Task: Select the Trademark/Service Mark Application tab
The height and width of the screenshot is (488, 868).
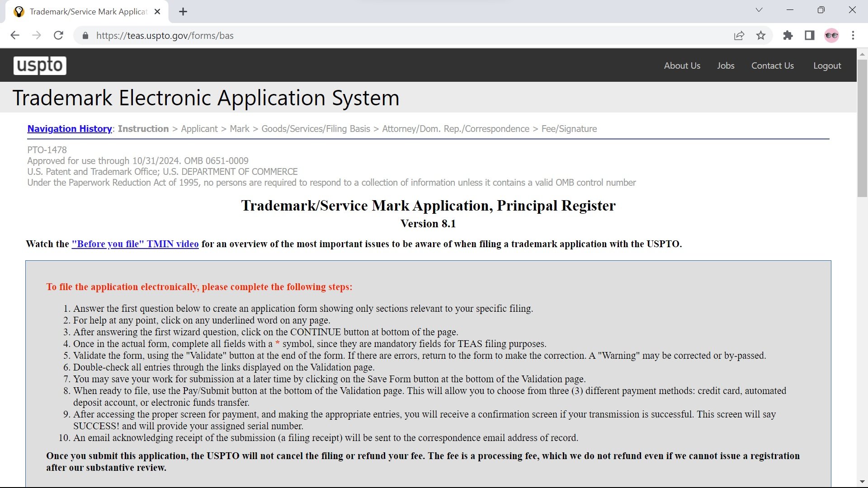Action: point(88,12)
